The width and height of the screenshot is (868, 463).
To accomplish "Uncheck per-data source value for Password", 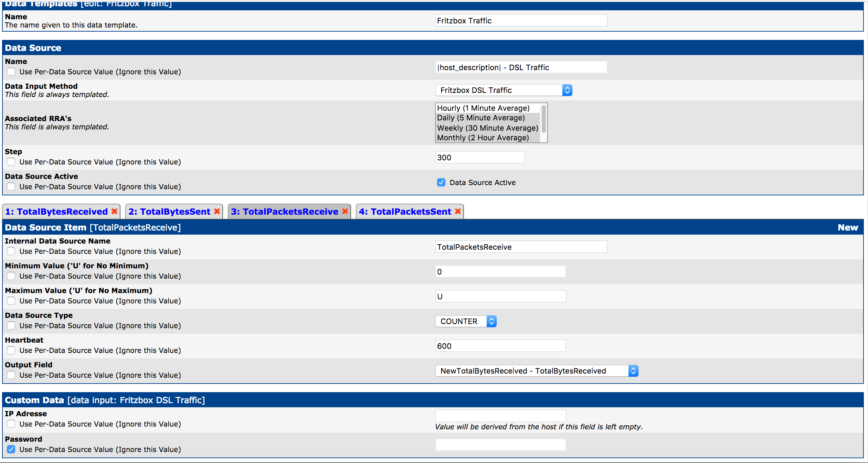I will coord(11,449).
